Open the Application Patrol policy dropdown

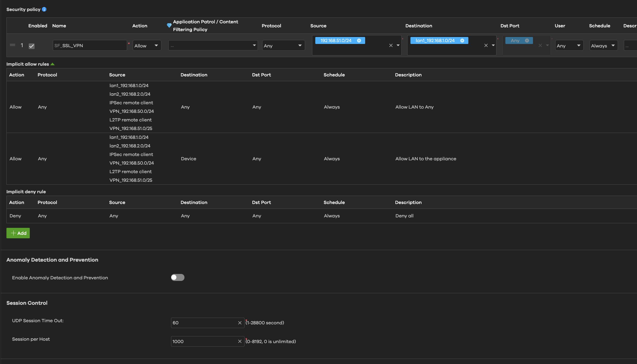point(213,46)
